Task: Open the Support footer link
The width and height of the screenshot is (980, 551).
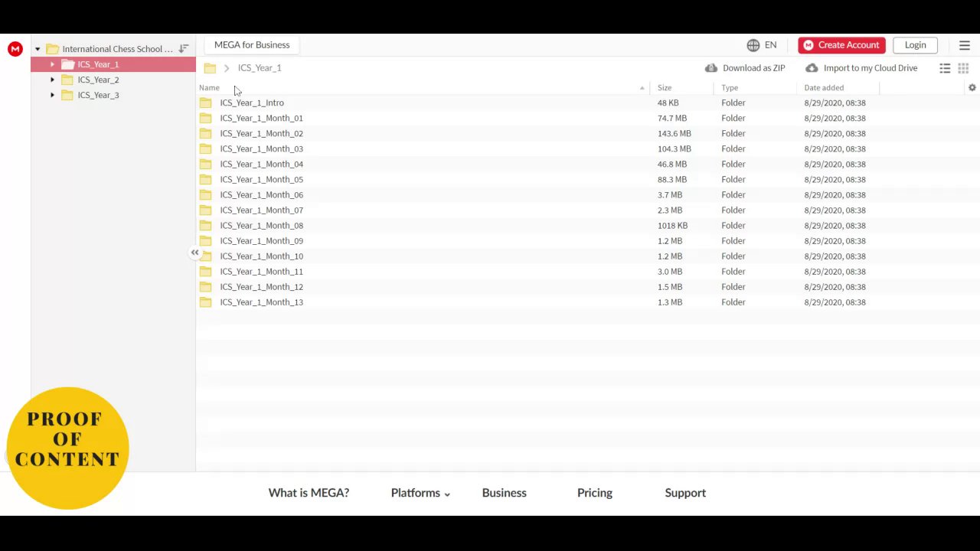Action: click(x=685, y=493)
